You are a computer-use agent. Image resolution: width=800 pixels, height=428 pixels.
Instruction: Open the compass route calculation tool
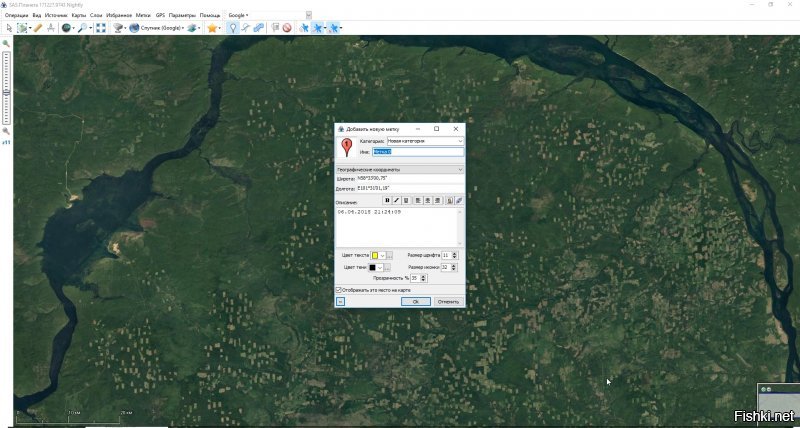click(x=51, y=28)
